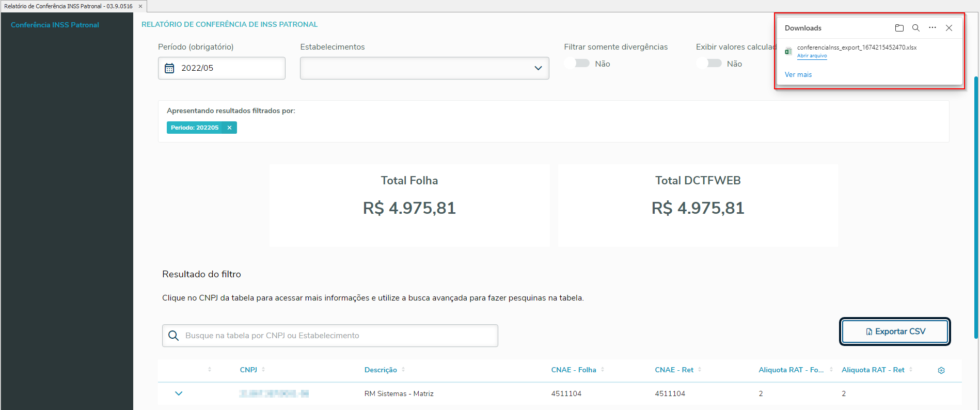The width and height of the screenshot is (980, 410).
Task: Remove the Periodo: 202205 filter tag
Action: coord(229,128)
